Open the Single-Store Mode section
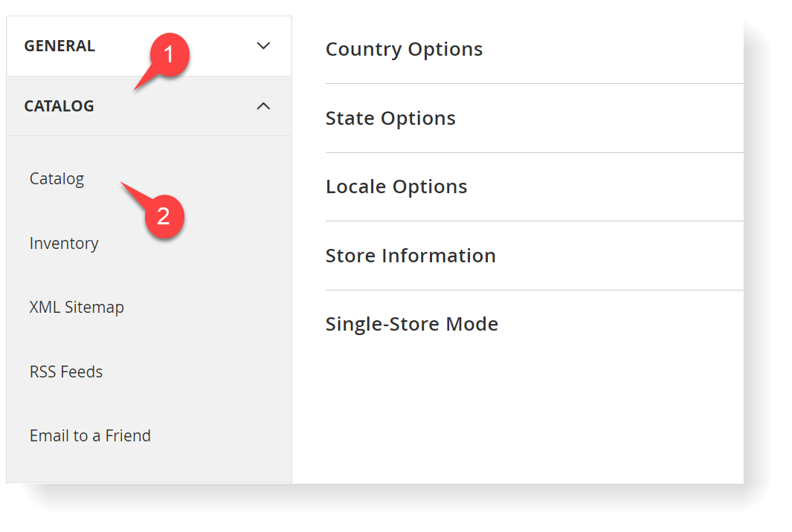Image resolution: width=792 pixels, height=532 pixels. click(411, 325)
